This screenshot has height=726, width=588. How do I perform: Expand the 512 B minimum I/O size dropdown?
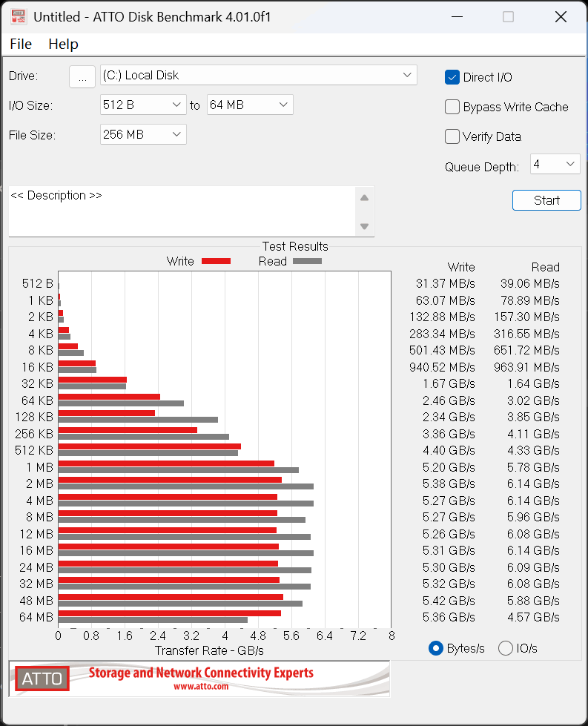pos(143,105)
